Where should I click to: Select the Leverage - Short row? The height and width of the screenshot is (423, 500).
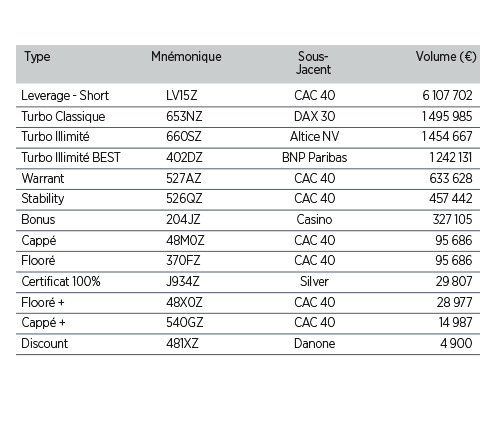248,95
